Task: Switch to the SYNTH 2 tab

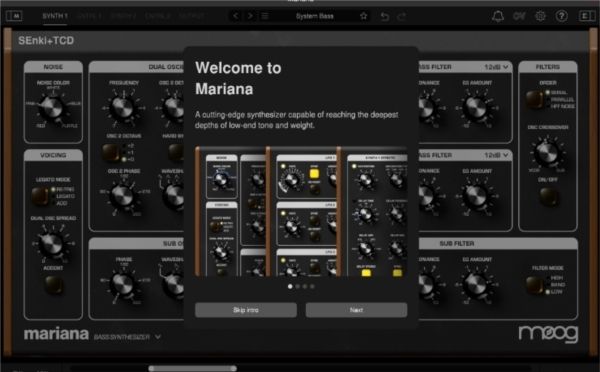Action: (123, 16)
